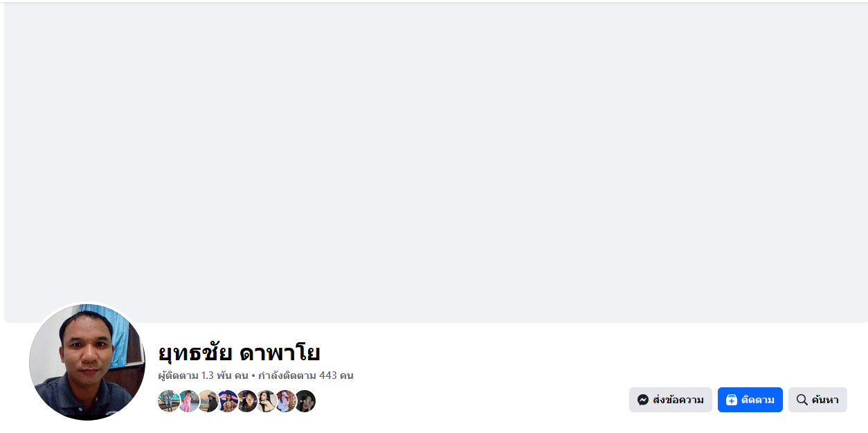Click the profile name ยุทธชัย ดาพาโย
The width and height of the screenshot is (868, 433).
tap(239, 353)
